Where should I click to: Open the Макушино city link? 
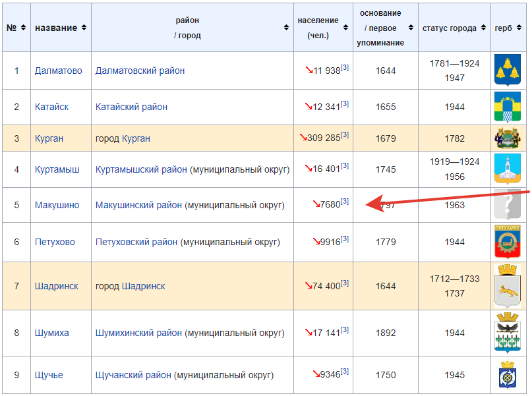[57, 205]
